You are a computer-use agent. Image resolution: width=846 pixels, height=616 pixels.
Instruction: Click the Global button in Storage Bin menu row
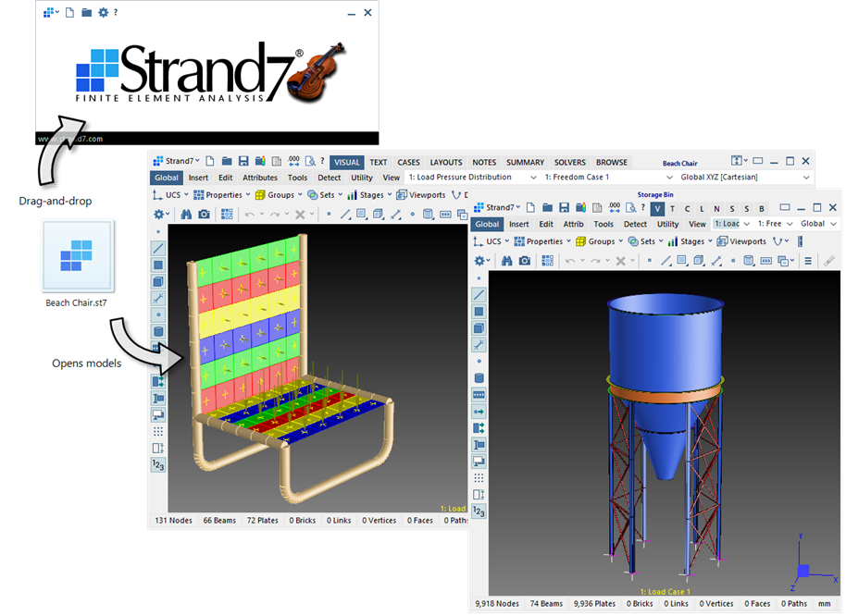click(x=487, y=224)
